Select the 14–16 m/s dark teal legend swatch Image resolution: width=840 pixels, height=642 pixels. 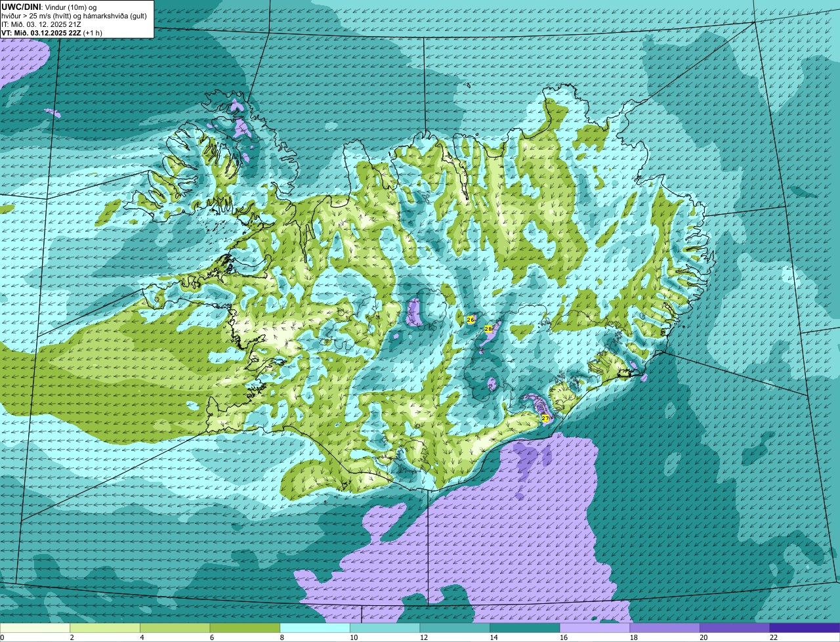point(525,628)
